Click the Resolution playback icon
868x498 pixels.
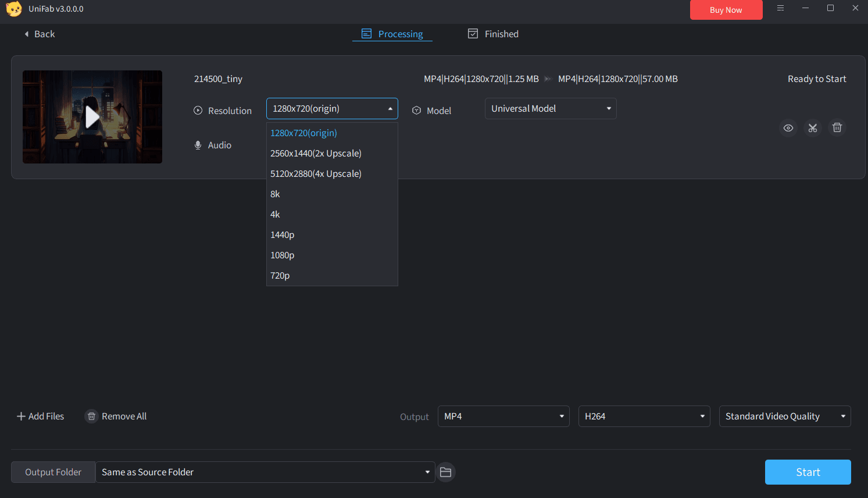tap(198, 111)
